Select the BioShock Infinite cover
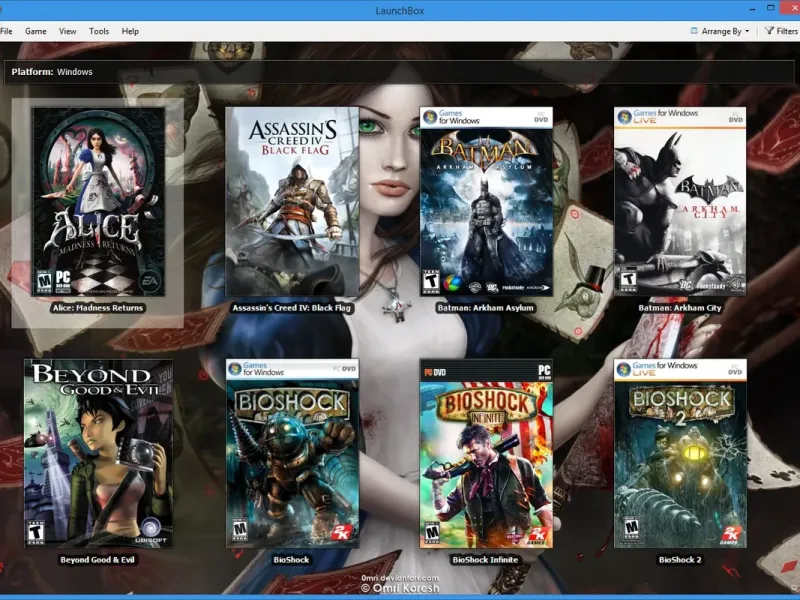This screenshot has width=800, height=600. coord(486,454)
